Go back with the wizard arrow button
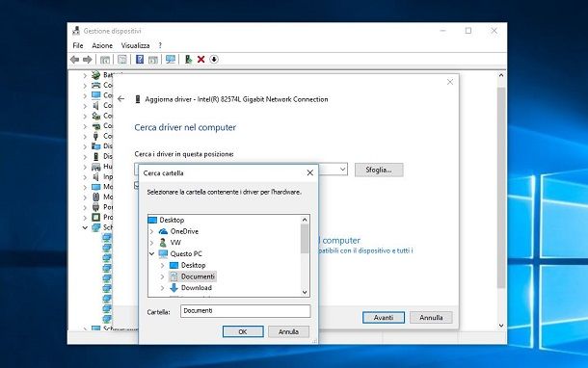The width and height of the screenshot is (588, 368). click(120, 99)
